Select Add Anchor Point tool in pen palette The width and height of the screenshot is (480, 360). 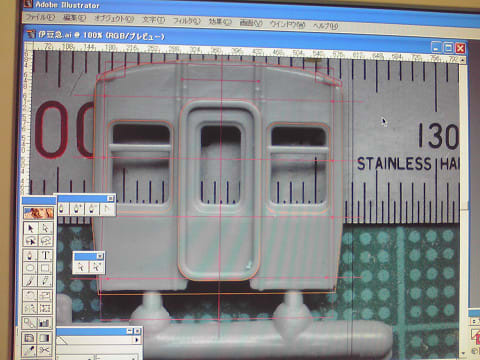(78, 209)
